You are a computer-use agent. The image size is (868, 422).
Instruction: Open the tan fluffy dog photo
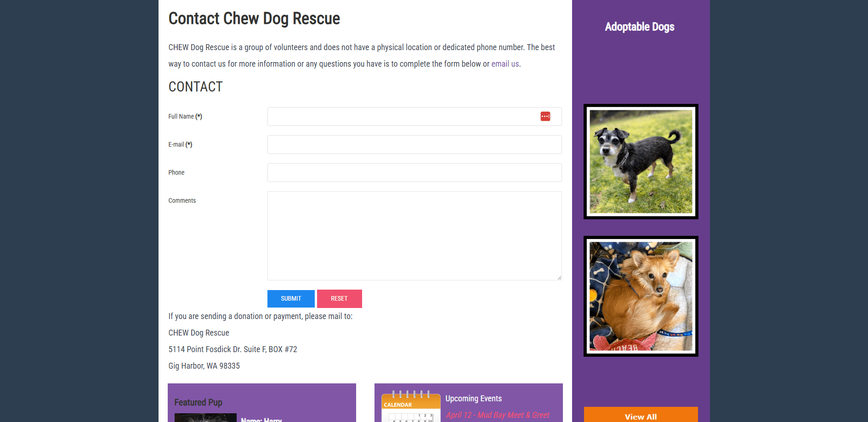[x=641, y=297]
